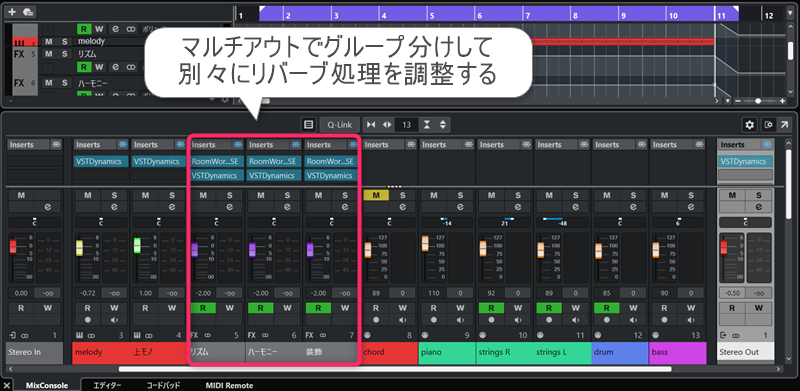Enable record on the melody mixer channel
The height and width of the screenshot is (391, 800).
(x=88, y=320)
